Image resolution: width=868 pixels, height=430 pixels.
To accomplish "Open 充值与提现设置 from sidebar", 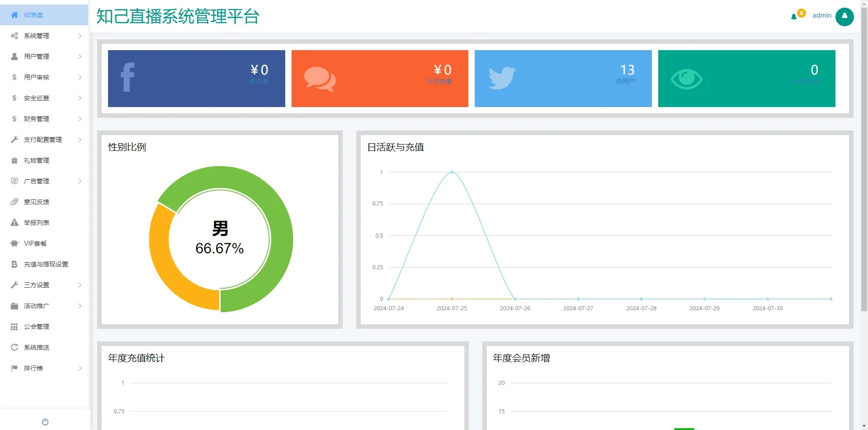I will tap(46, 264).
